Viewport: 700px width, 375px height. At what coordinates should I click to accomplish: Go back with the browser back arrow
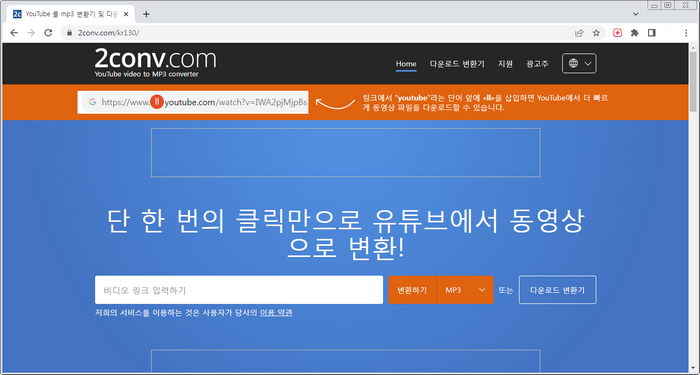click(x=14, y=33)
